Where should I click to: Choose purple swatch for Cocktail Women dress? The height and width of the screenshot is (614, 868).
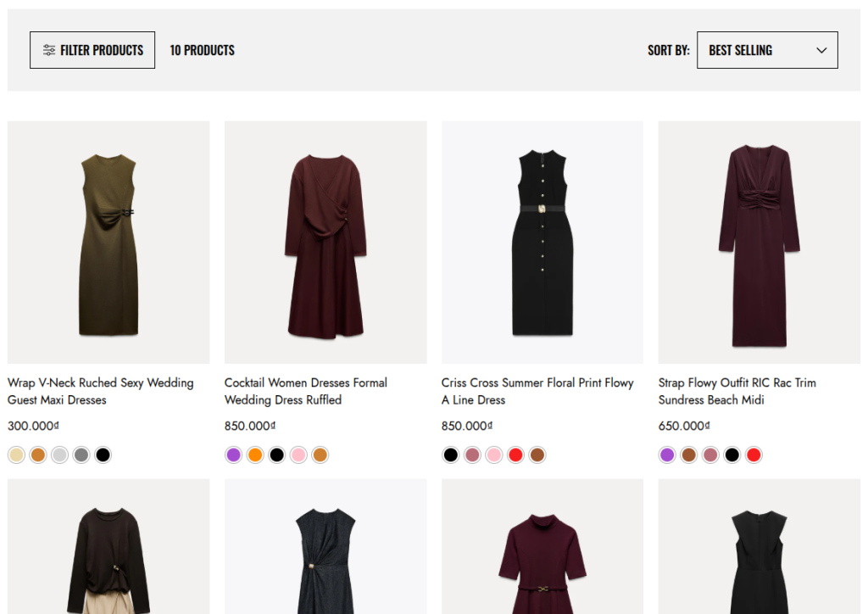(233, 455)
